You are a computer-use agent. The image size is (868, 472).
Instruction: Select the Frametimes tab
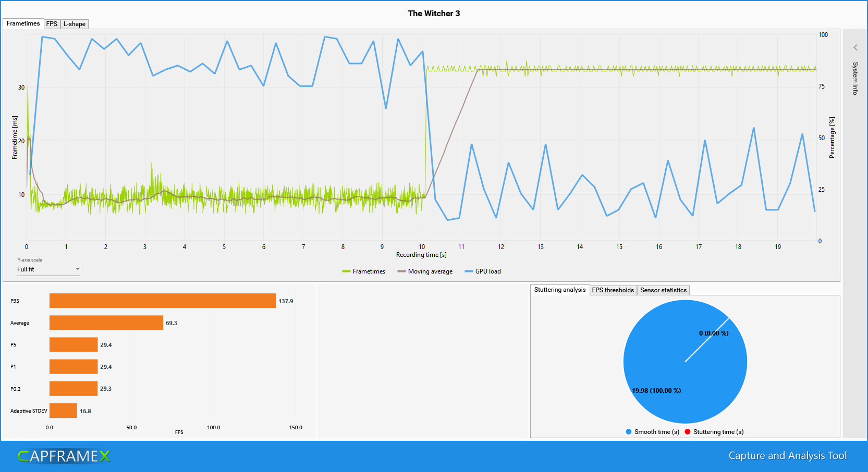(x=23, y=23)
